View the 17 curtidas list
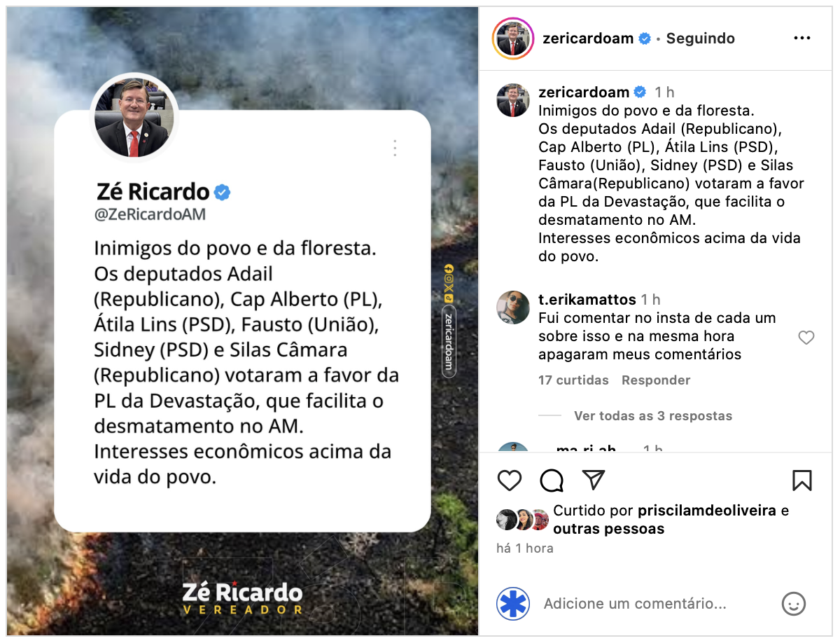The image size is (840, 643). [573, 380]
